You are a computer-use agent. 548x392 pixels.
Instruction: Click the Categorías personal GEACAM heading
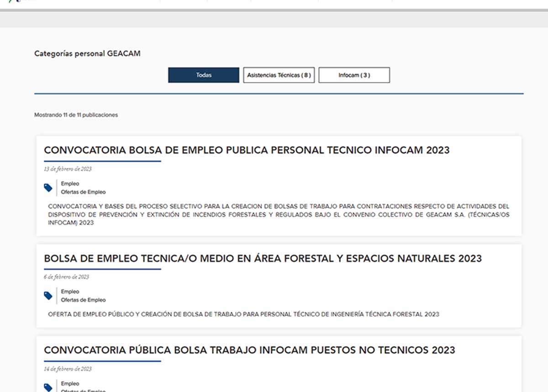tap(87, 54)
